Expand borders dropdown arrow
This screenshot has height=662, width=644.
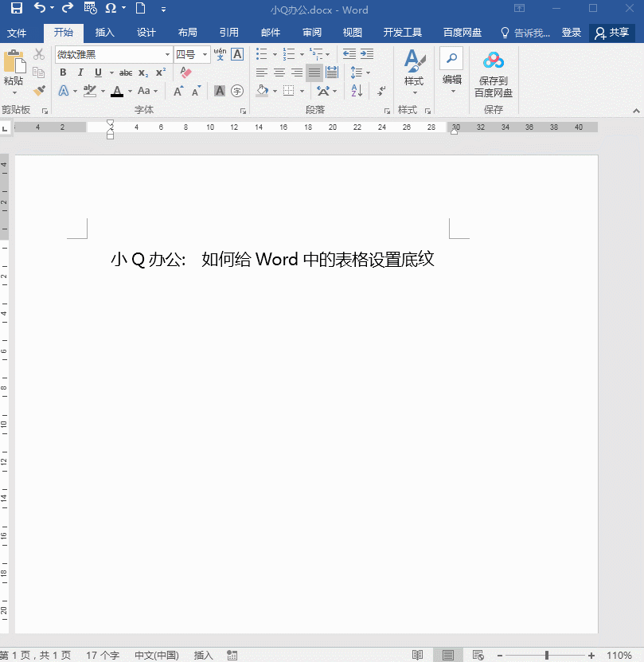(x=302, y=91)
